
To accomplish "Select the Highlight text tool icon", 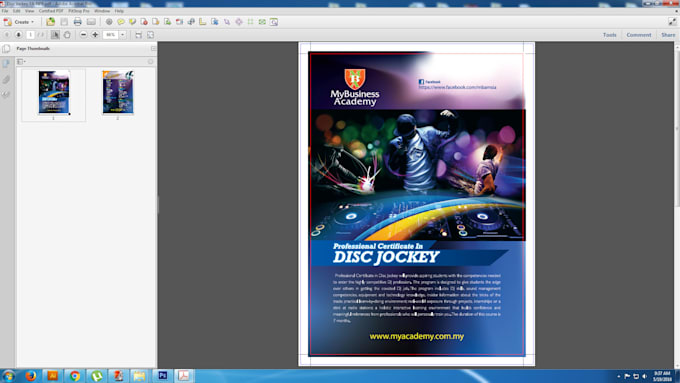I will coord(132,22).
